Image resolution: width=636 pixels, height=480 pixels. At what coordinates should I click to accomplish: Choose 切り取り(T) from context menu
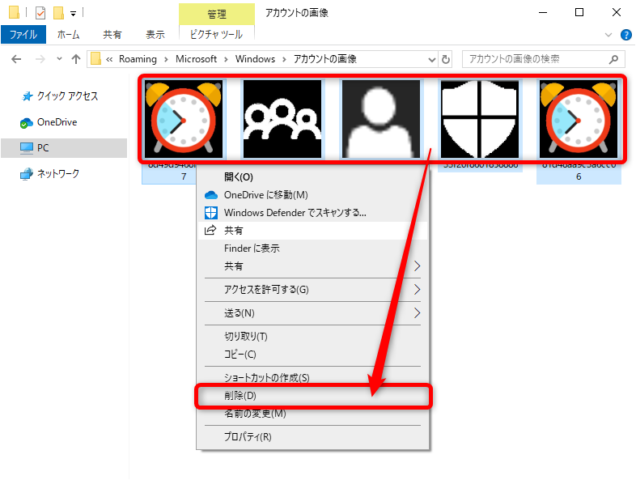point(313,337)
